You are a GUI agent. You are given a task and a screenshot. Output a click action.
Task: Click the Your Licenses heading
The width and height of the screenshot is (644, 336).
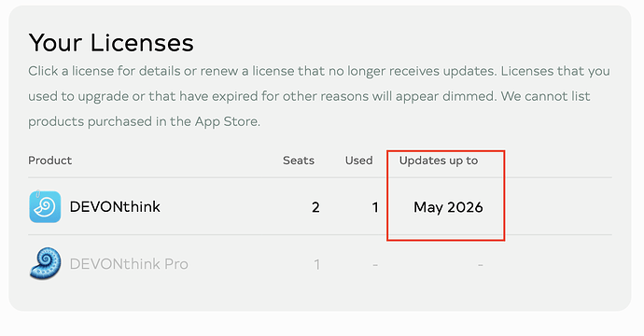click(x=111, y=43)
